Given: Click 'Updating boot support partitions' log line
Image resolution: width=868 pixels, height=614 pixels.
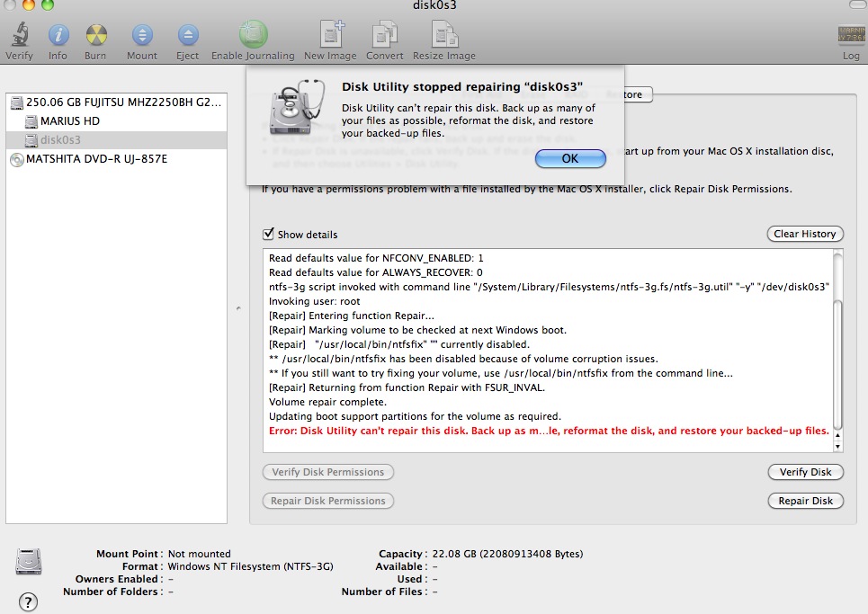Looking at the screenshot, I should (415, 416).
